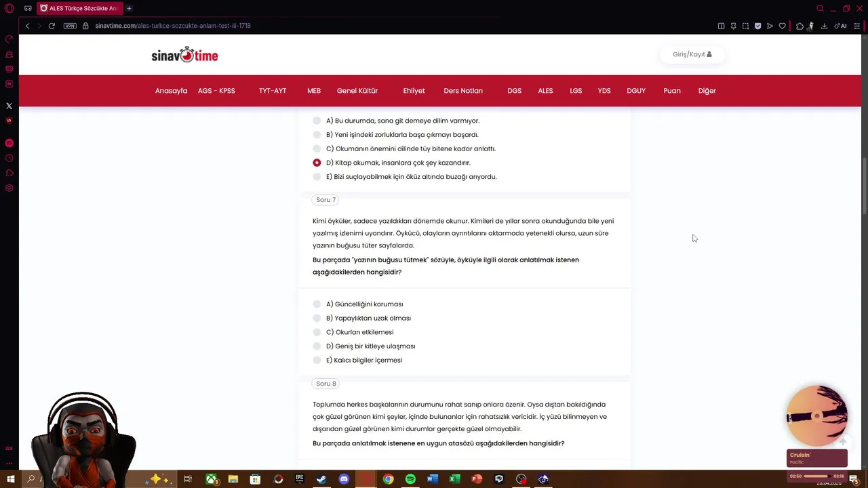
Task: Open the Ehliyet navigation item
Action: click(x=414, y=91)
